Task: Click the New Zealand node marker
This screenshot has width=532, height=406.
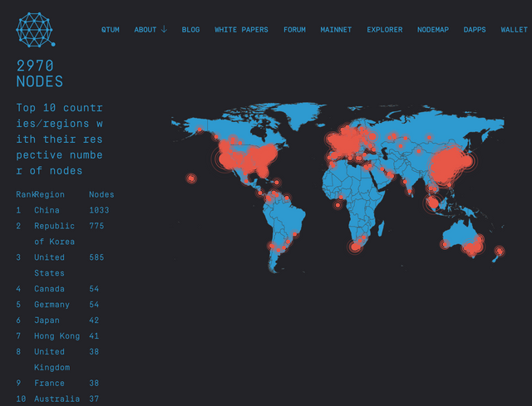Action: tap(500, 251)
